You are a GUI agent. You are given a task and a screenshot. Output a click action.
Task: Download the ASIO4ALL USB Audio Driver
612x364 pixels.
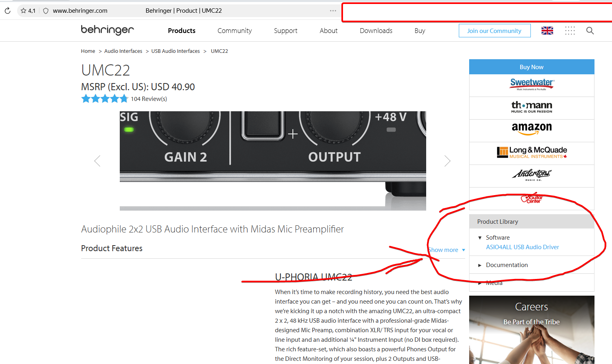click(522, 247)
